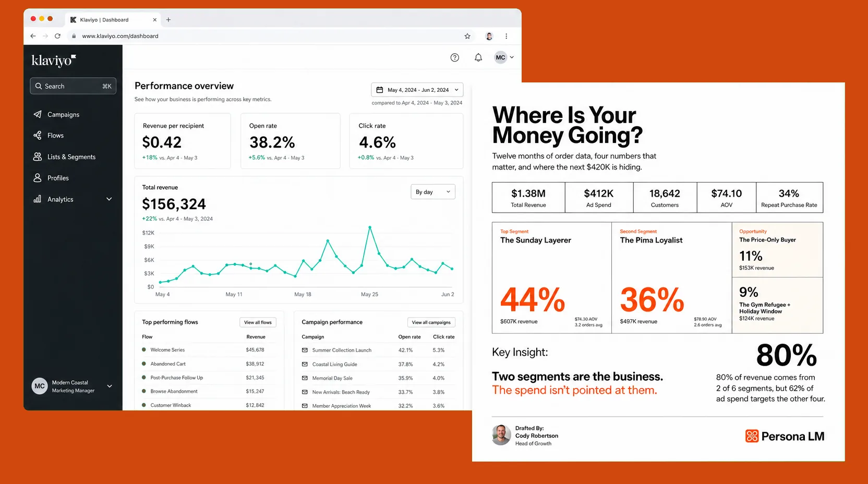Click the Persona LM logo icon
Image resolution: width=868 pixels, height=484 pixels.
point(752,436)
